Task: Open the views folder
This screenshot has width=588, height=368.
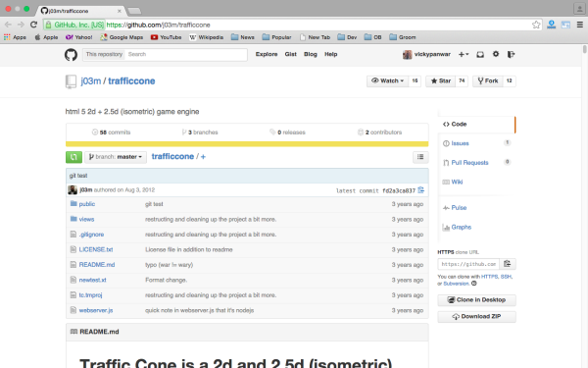Action: pyautogui.click(x=86, y=219)
